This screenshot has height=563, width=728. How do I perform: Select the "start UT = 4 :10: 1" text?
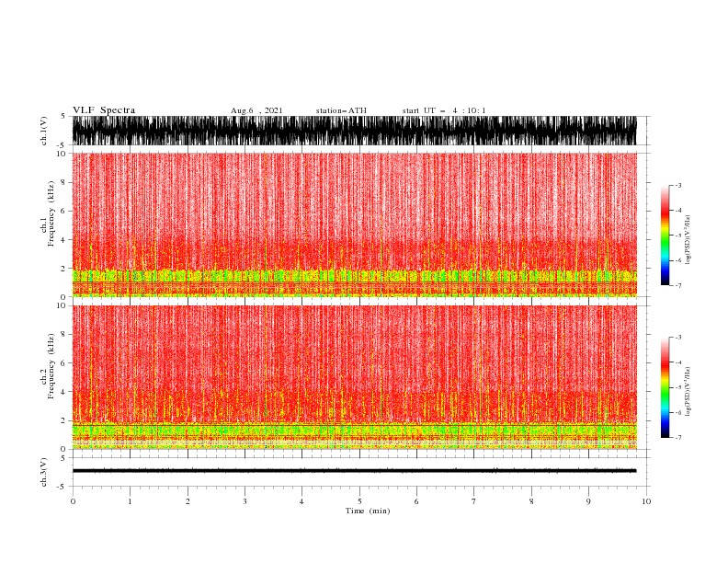pos(444,110)
